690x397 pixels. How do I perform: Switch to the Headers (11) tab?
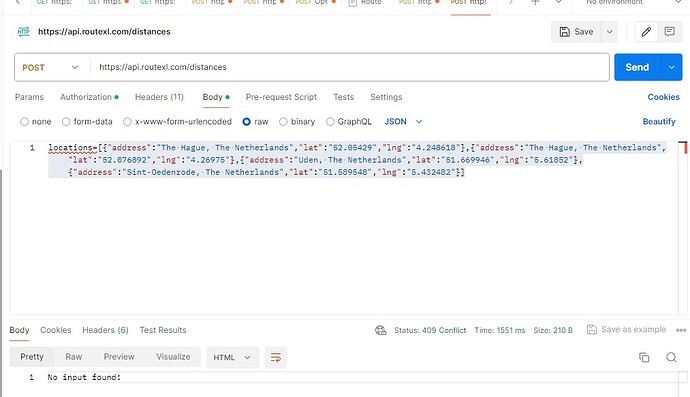click(159, 97)
